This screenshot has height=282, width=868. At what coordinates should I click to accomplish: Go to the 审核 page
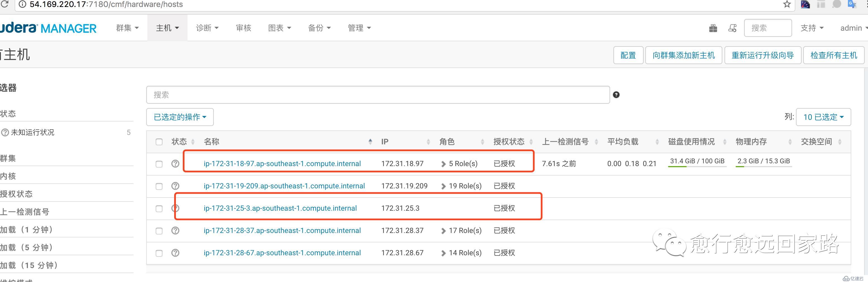click(244, 28)
